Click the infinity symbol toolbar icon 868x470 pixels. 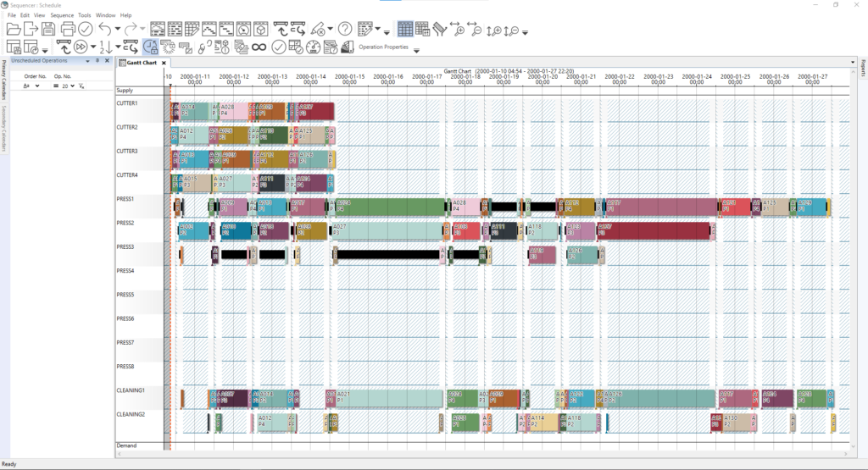tap(259, 47)
